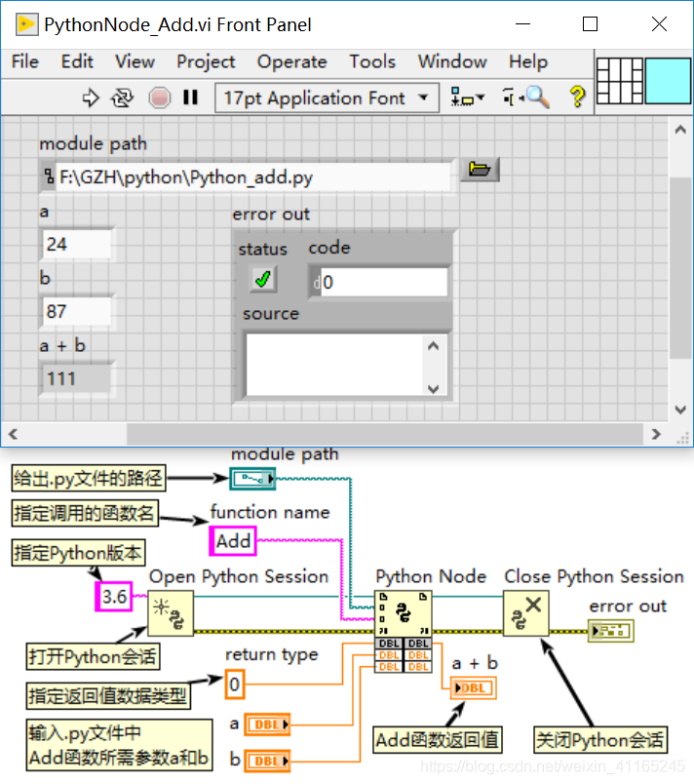The image size is (694, 784).
Task: Click the error code field showing 0
Action: (x=384, y=282)
